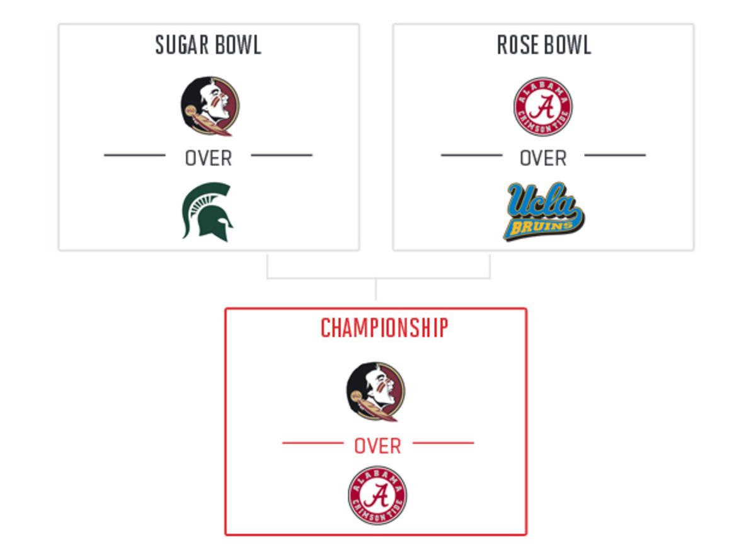Click the Alabama logo in Championship box

pyautogui.click(x=377, y=495)
